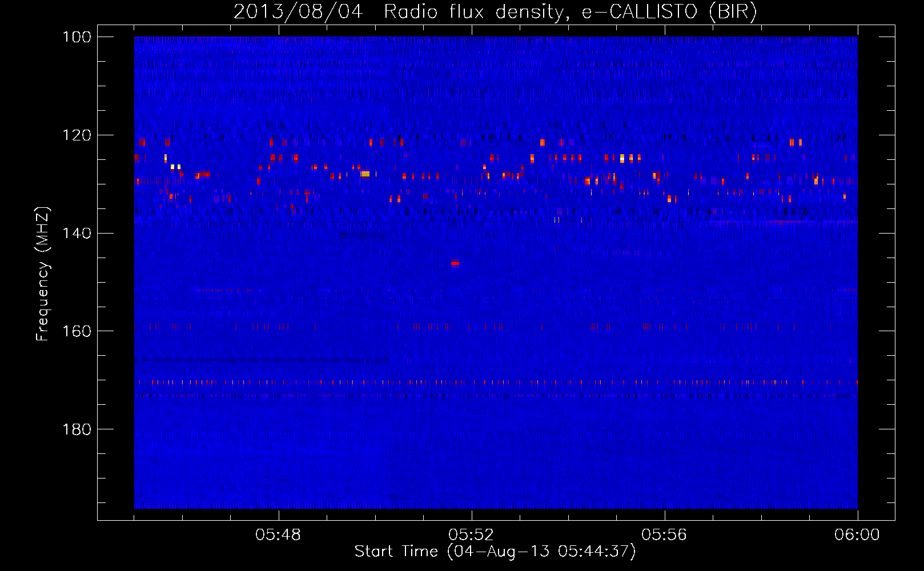Click the 120 frequency tick label
Image resolution: width=924 pixels, height=571 pixels.
click(77, 135)
